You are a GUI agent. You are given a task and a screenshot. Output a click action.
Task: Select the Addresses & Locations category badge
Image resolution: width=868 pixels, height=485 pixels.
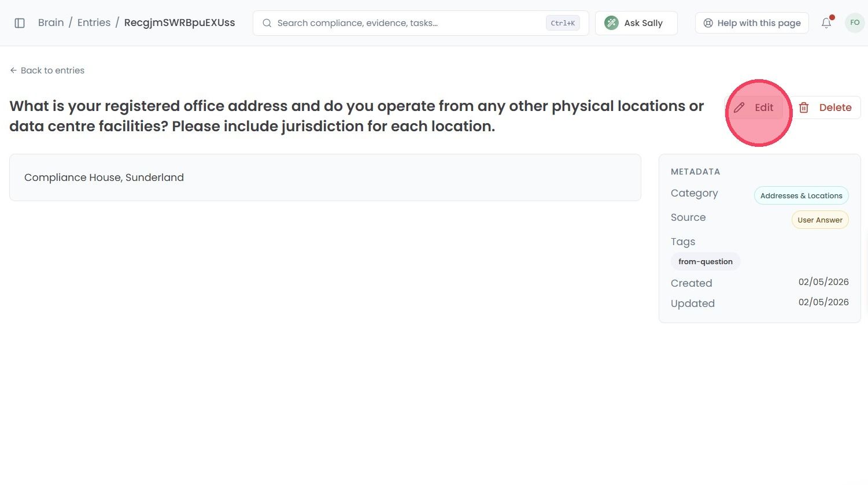click(801, 196)
